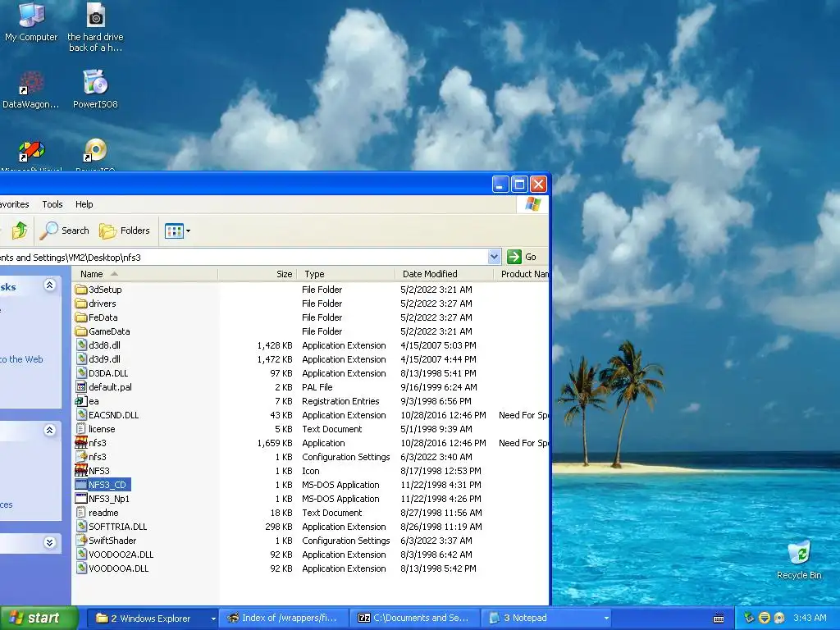Select the ea registry entries icon
The image size is (840, 630).
[81, 401]
